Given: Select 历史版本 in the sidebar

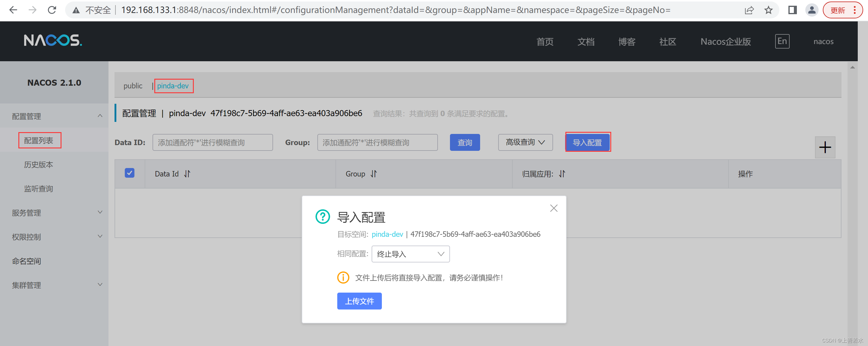Looking at the screenshot, I should (38, 165).
